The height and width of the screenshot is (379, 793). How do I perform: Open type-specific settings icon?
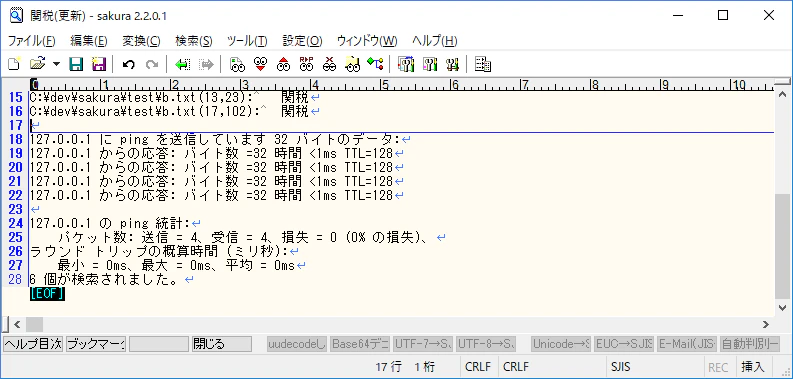(430, 64)
